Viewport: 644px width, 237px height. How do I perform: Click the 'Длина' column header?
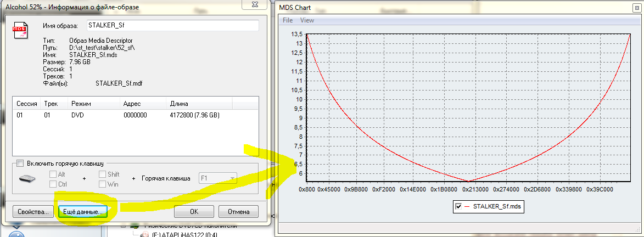(199, 104)
